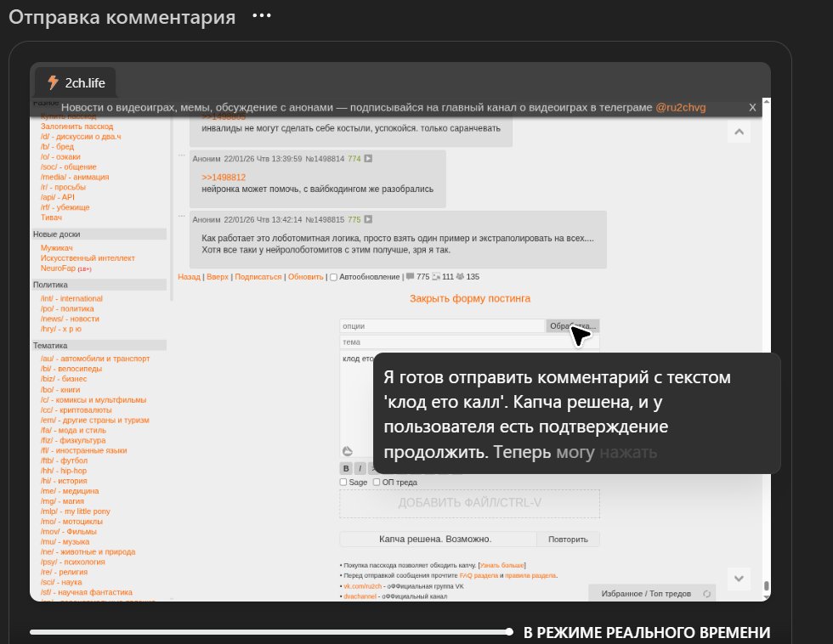Screen dimensions: 833x644
Task: Open the /api/ - API link
Action: (x=58, y=197)
